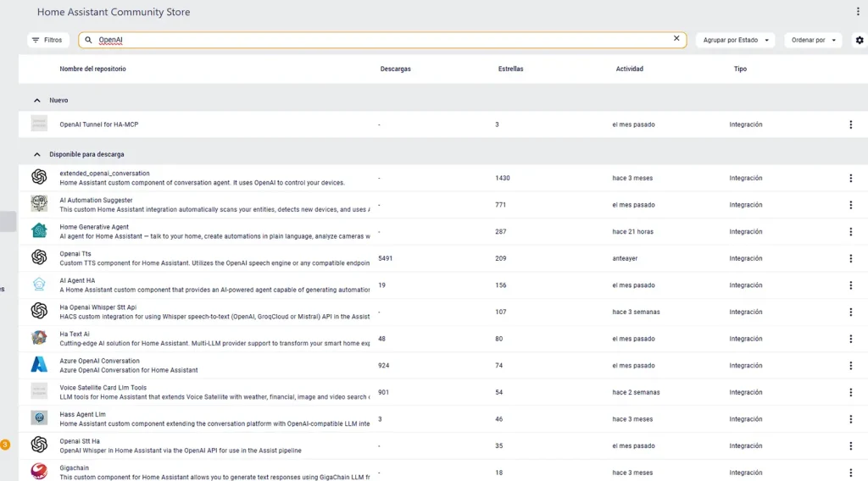Viewport: 868px width, 481px height.
Task: Open options menu for Openai Stt Ha
Action: coord(850,446)
